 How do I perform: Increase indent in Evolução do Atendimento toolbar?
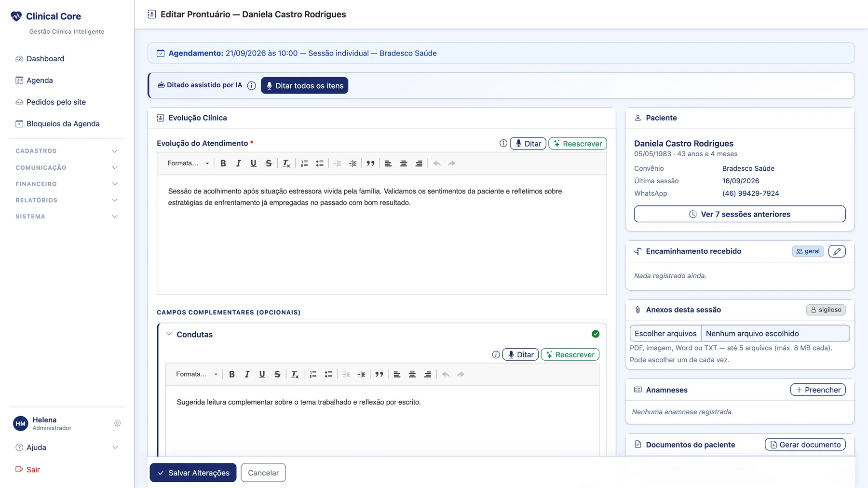coord(353,163)
